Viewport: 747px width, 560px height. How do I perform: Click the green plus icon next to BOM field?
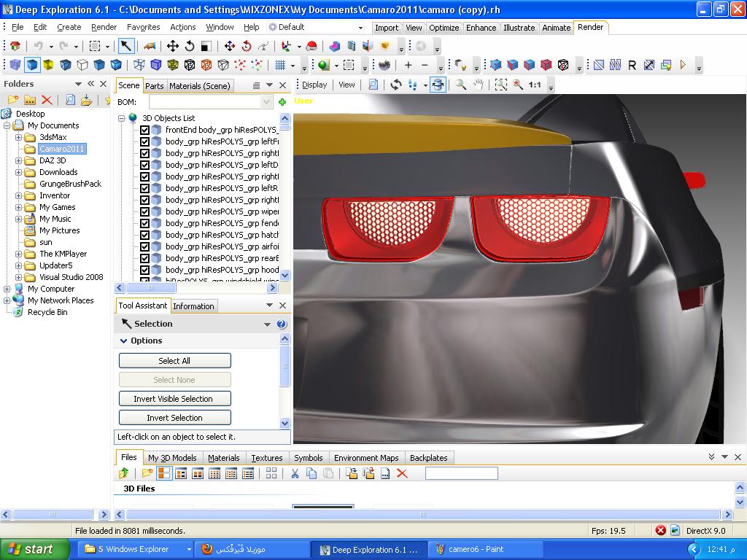point(282,102)
